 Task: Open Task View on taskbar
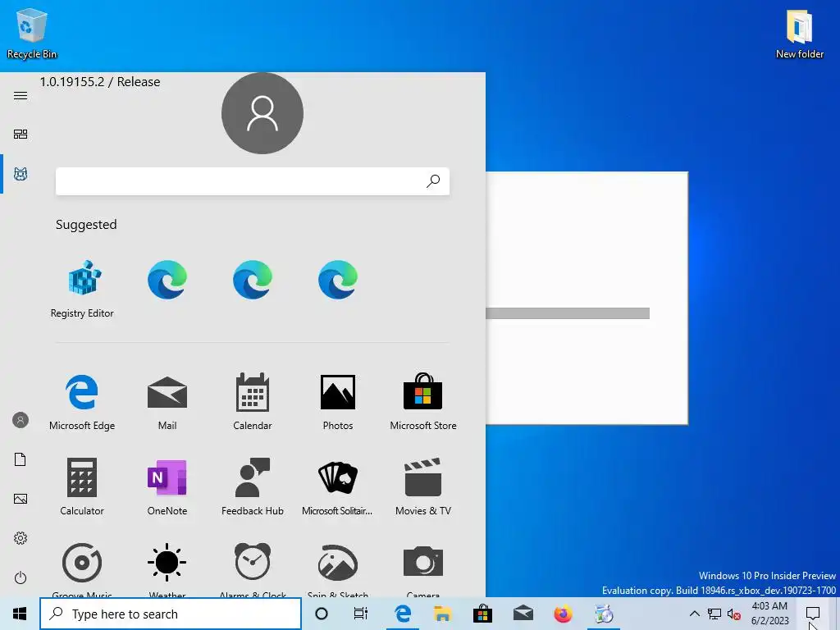tap(361, 614)
